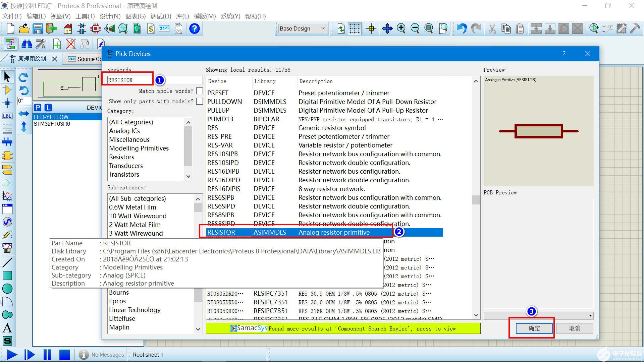Click the Undo arrow icon
The width and height of the screenshot is (644, 362).
(462, 29)
